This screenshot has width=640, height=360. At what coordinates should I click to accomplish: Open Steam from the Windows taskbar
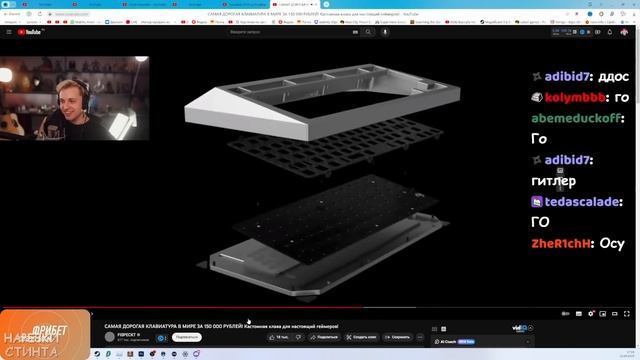97,354
